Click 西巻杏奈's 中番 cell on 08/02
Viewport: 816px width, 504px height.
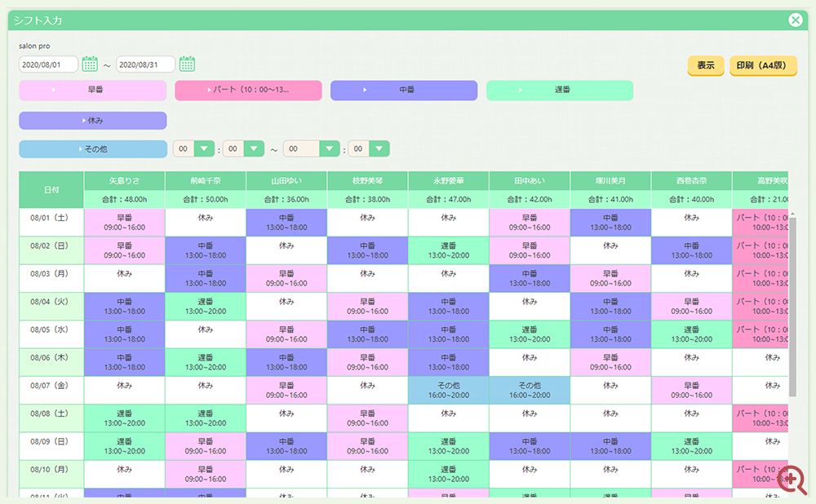point(692,250)
